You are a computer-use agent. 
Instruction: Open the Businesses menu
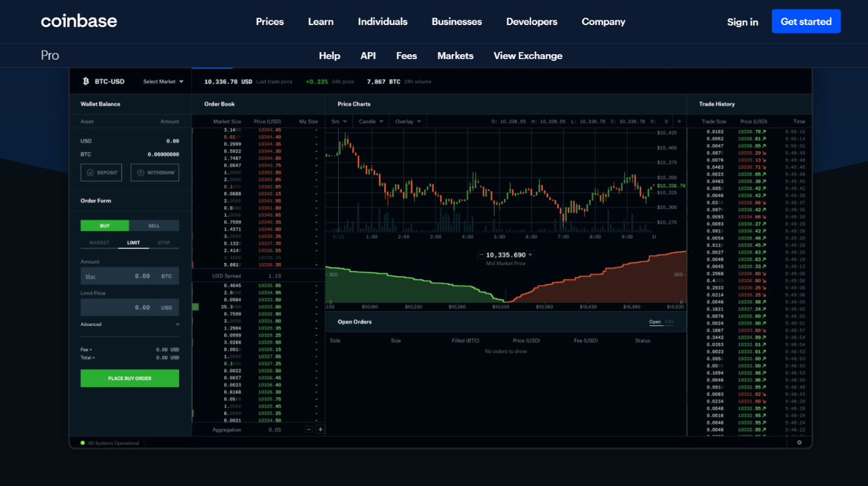point(457,22)
